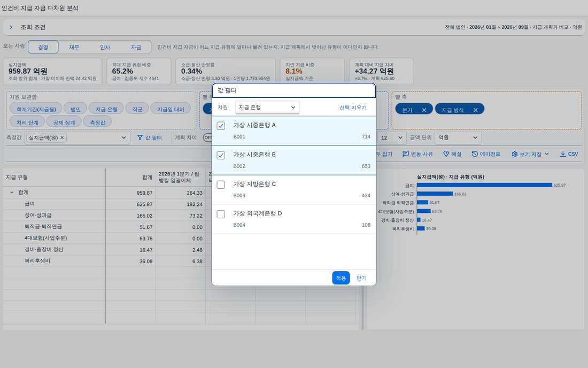
Task: Open the 금액 단위 dropdown showing 억원
Action: [x=458, y=137]
